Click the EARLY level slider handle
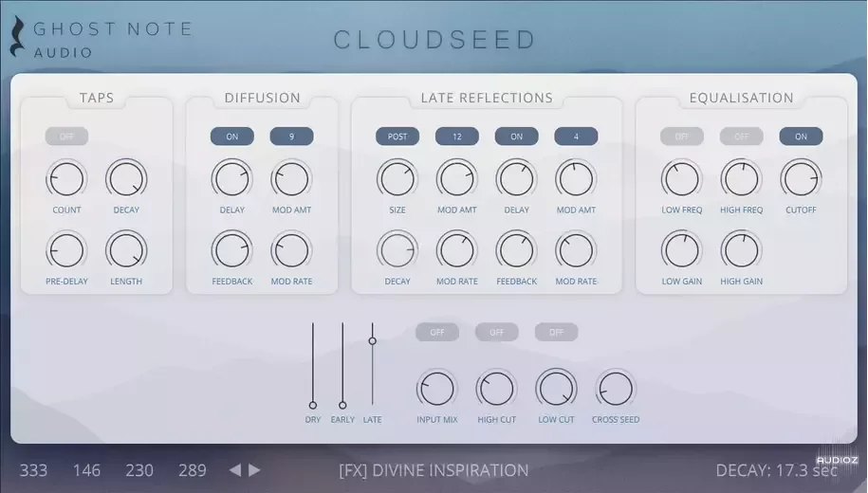This screenshot has height=493, width=868. pyautogui.click(x=342, y=406)
